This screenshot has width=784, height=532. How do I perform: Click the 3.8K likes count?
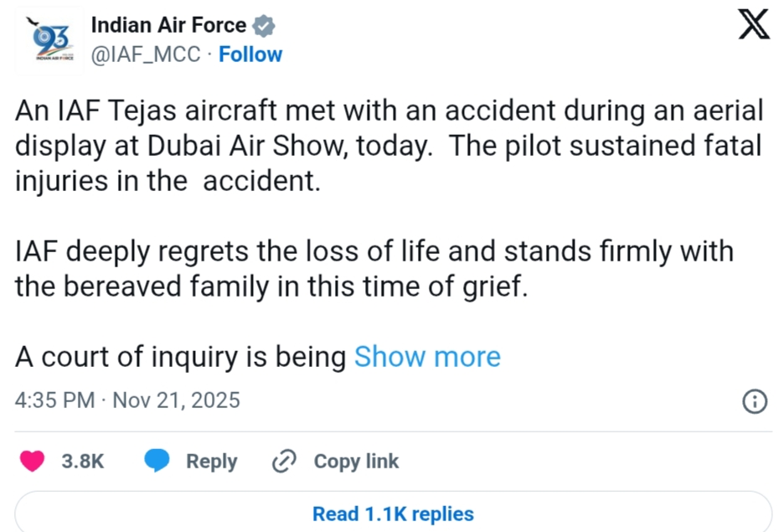83,461
